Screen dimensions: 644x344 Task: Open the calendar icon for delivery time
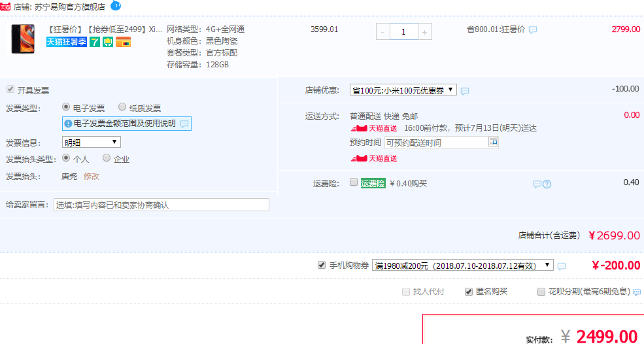tap(493, 142)
